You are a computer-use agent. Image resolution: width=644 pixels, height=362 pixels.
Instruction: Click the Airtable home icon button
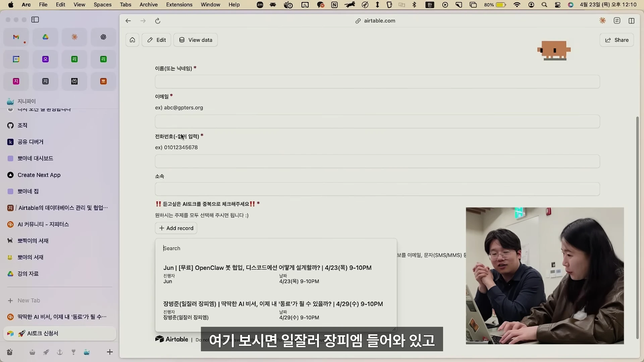click(132, 40)
